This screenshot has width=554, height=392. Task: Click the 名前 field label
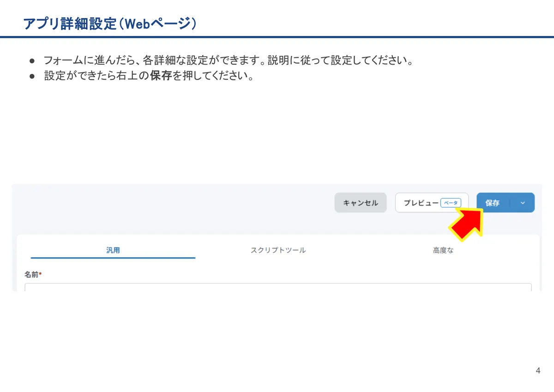tap(33, 274)
